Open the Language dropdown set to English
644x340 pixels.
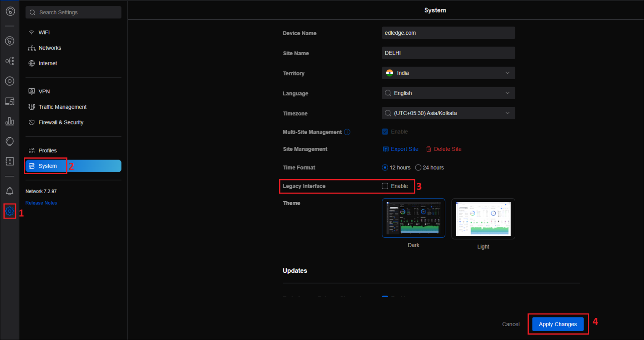[x=448, y=93]
